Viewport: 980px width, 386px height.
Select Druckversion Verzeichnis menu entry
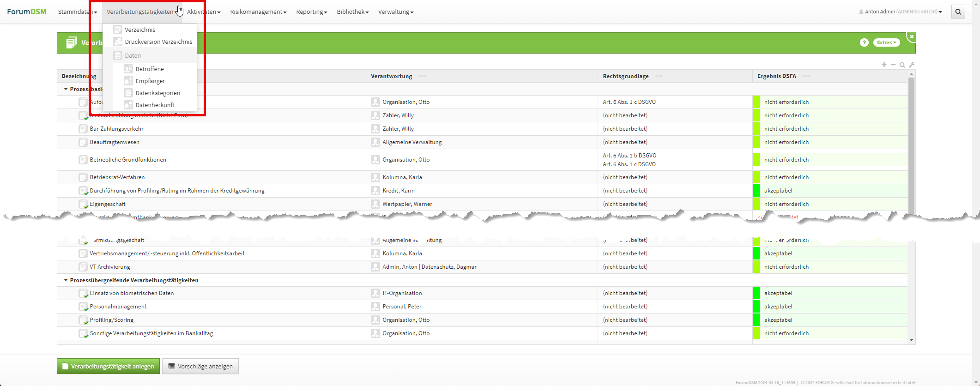[x=158, y=42]
